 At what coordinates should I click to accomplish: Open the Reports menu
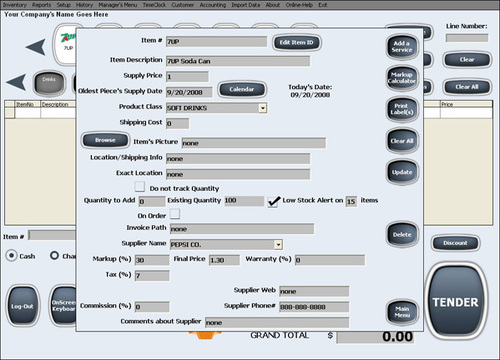[41, 5]
